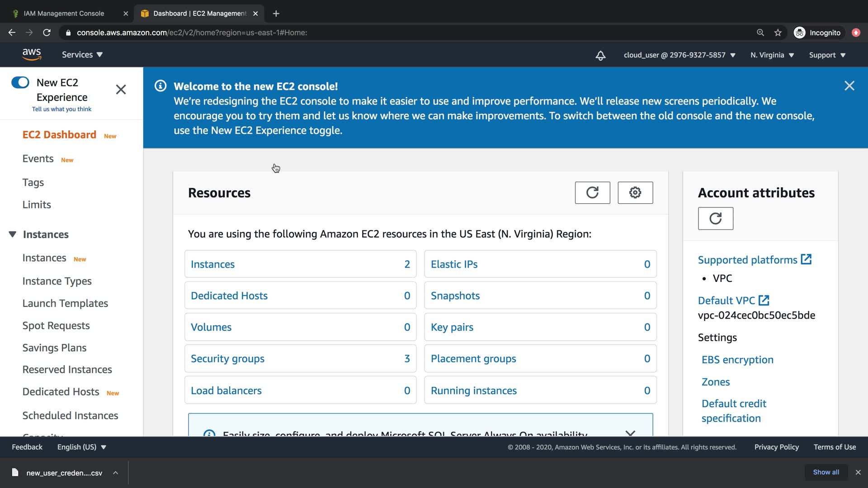Open the notifications bell
This screenshot has height=488, width=868.
tap(600, 55)
